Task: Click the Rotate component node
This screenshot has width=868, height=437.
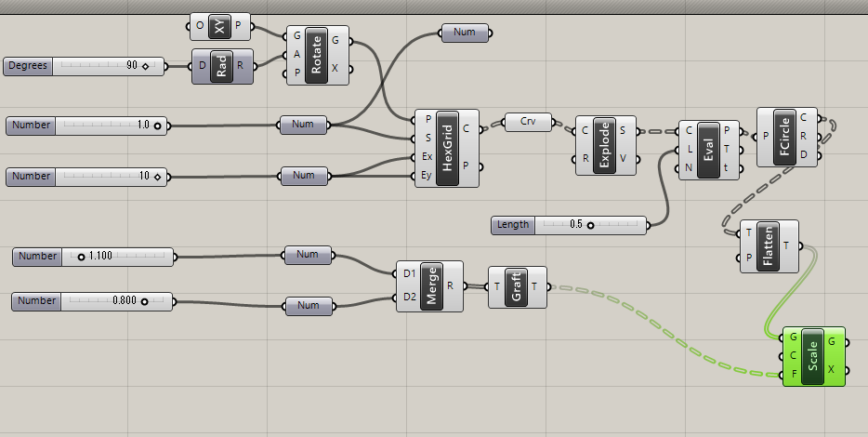Action: 316,55
